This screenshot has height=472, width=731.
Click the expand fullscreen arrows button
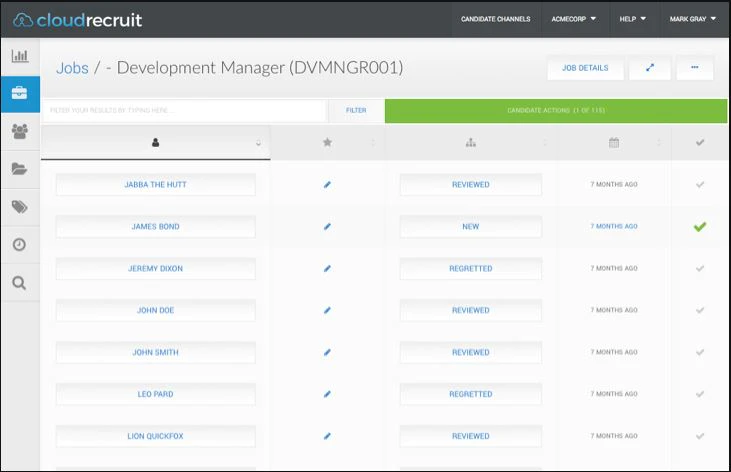coord(649,68)
